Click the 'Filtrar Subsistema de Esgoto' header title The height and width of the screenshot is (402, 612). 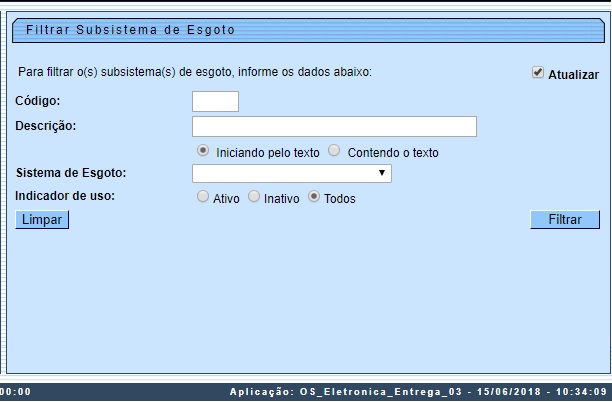[x=130, y=30]
